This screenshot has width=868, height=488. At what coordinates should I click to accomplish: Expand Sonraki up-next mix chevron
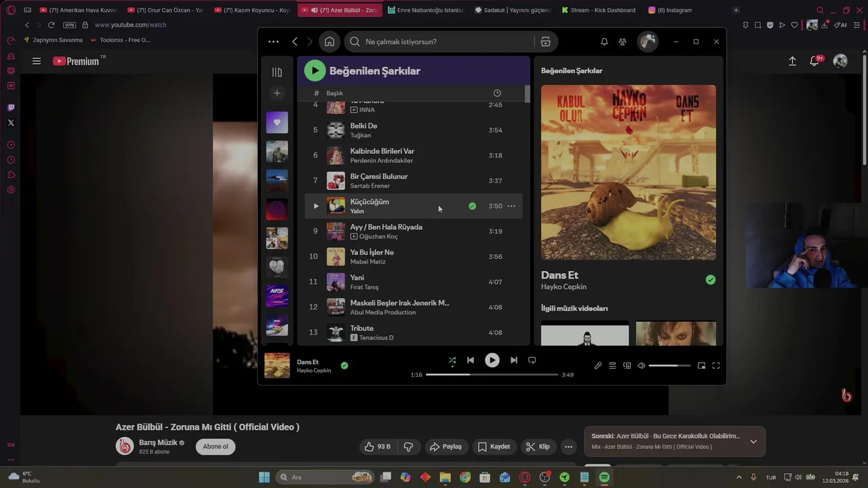[x=753, y=441]
